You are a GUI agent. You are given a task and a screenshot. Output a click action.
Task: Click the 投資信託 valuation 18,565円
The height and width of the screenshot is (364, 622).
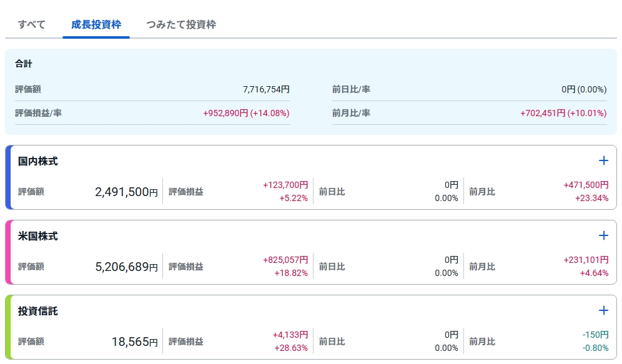(134, 342)
